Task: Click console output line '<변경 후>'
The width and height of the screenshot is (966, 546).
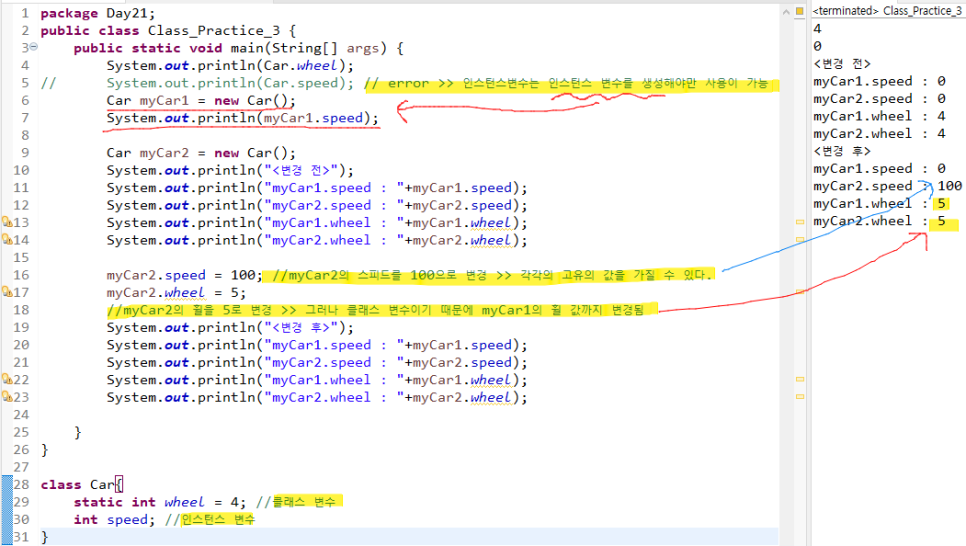Action: pos(842,151)
